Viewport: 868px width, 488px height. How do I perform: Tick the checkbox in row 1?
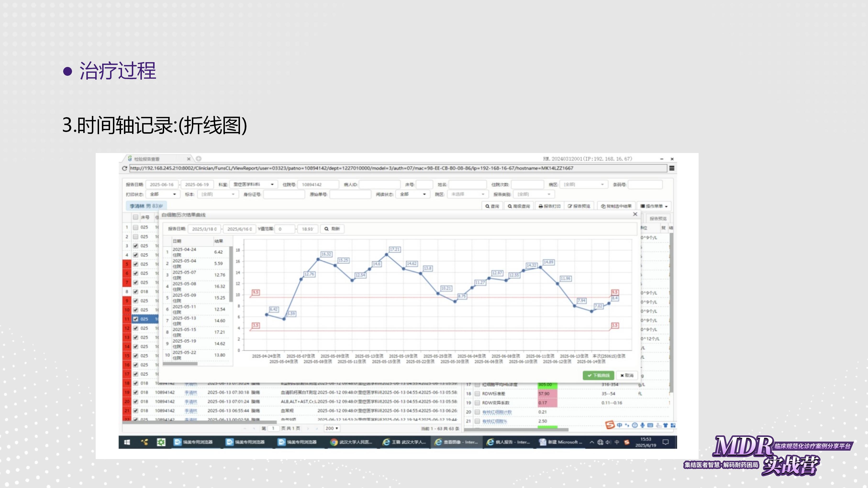point(135,227)
